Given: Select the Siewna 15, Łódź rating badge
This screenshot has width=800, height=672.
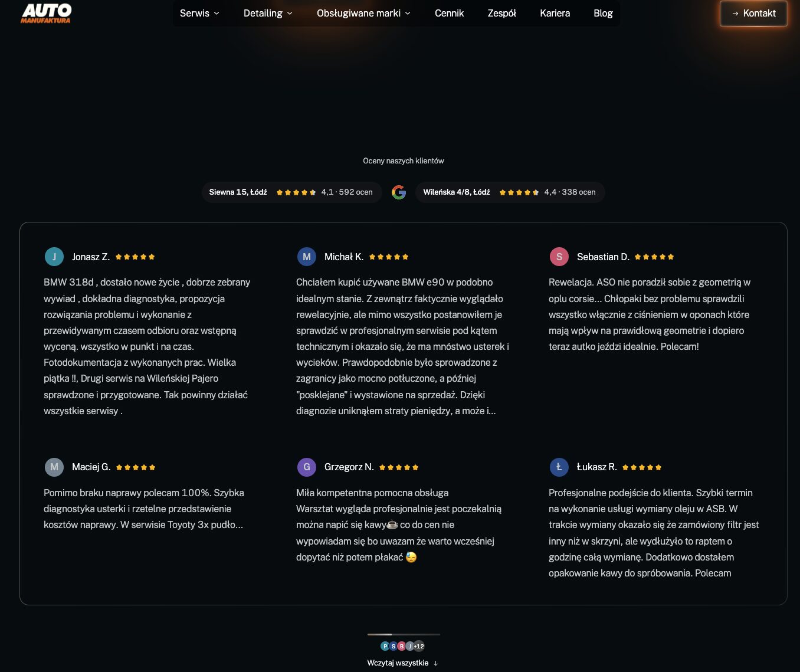Looking at the screenshot, I should pos(291,192).
